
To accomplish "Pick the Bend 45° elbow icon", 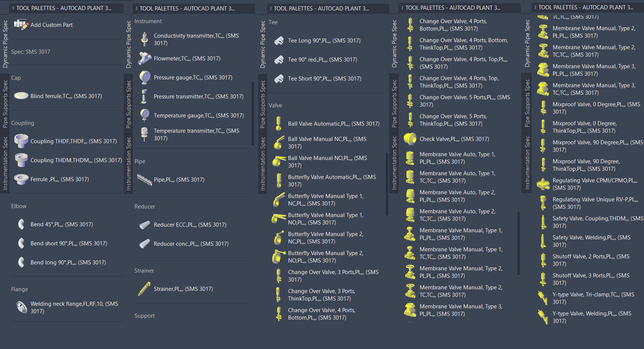I will tap(21, 224).
